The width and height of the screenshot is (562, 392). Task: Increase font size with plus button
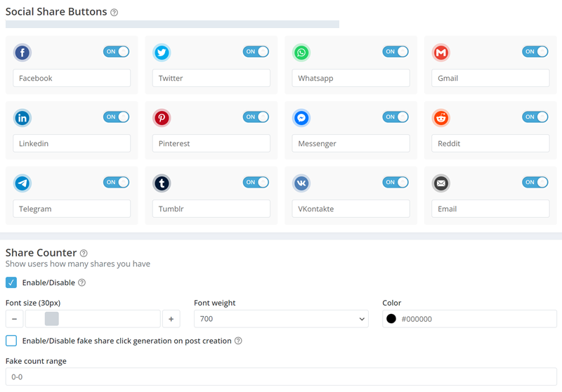coord(171,318)
